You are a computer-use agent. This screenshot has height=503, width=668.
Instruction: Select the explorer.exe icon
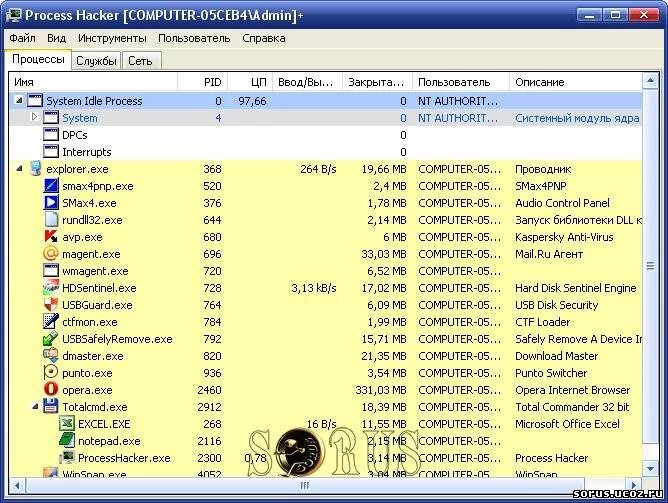[35, 169]
